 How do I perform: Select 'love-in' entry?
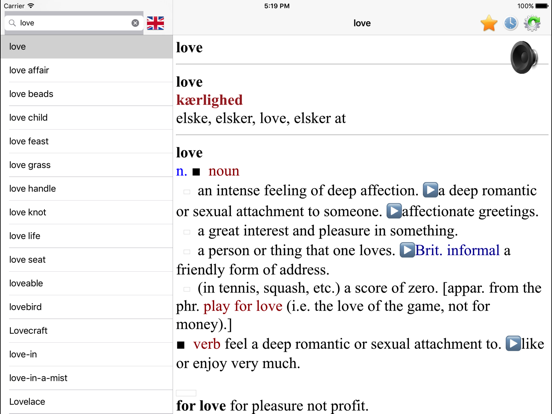point(87,354)
